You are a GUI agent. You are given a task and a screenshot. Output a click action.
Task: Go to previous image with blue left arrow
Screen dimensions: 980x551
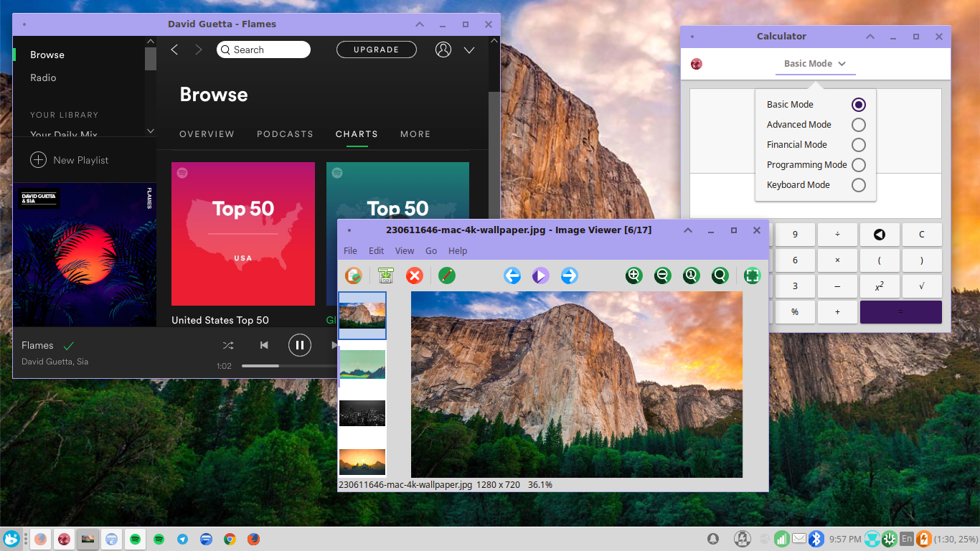(x=512, y=275)
